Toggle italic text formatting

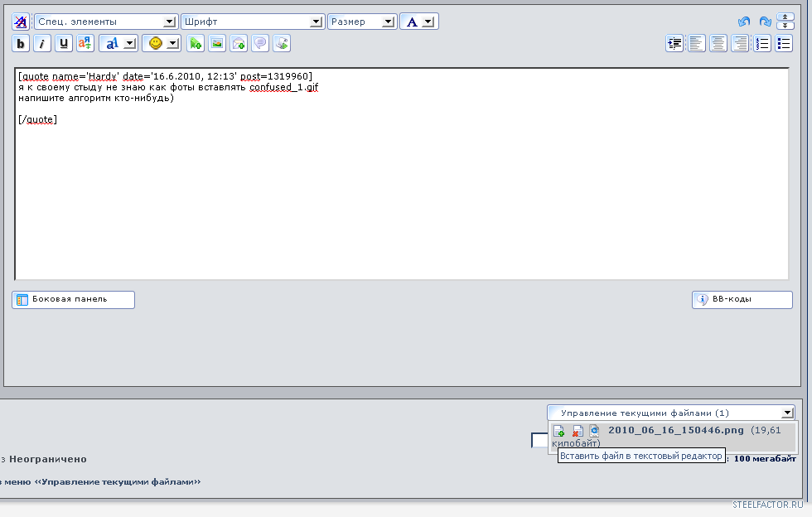(42, 43)
